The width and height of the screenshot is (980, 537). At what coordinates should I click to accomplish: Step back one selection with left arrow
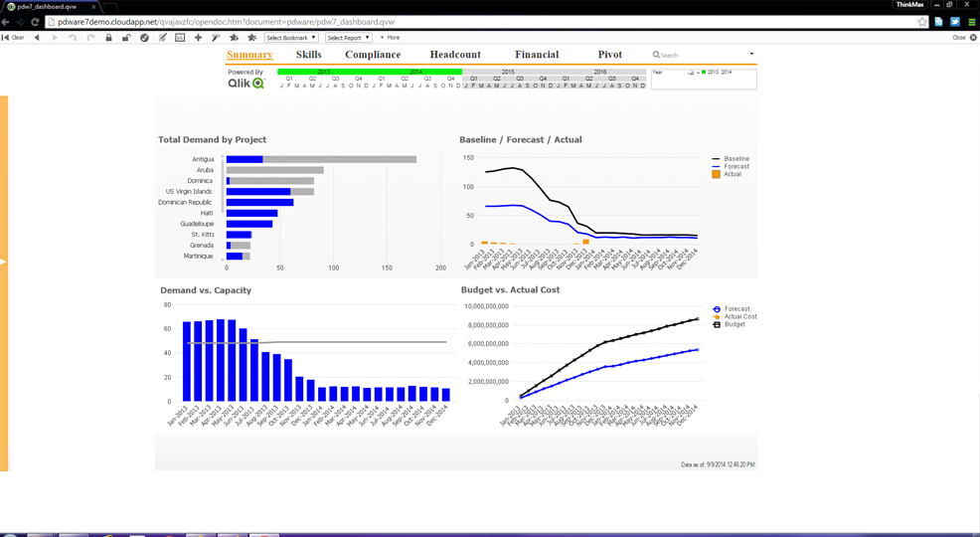(x=37, y=38)
